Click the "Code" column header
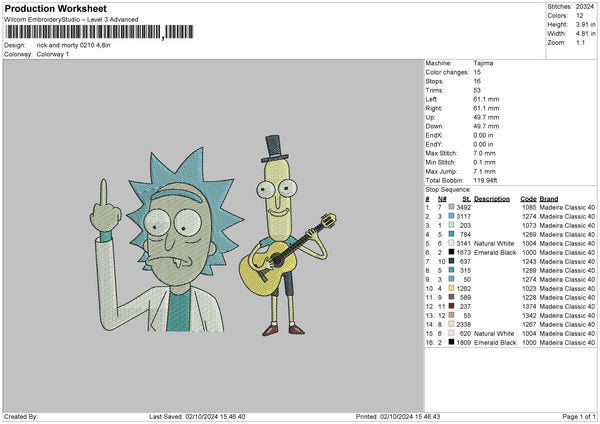The image size is (600, 424). 528,199
